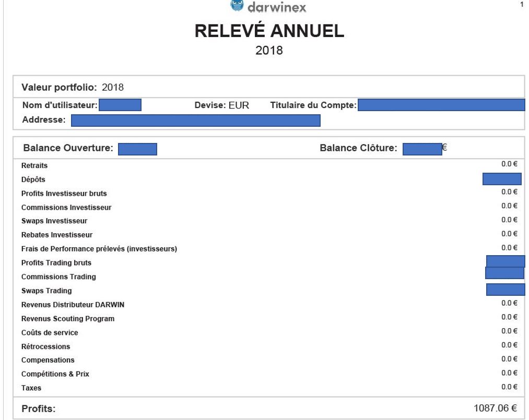The height and width of the screenshot is (420, 529).
Task: Click the darwinex owl logo icon
Action: (x=237, y=5)
